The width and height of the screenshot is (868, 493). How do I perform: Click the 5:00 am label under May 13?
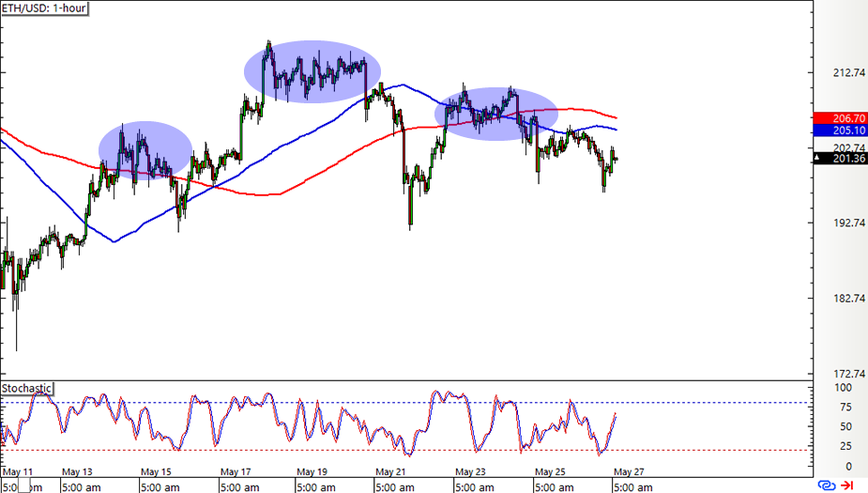pos(81,487)
